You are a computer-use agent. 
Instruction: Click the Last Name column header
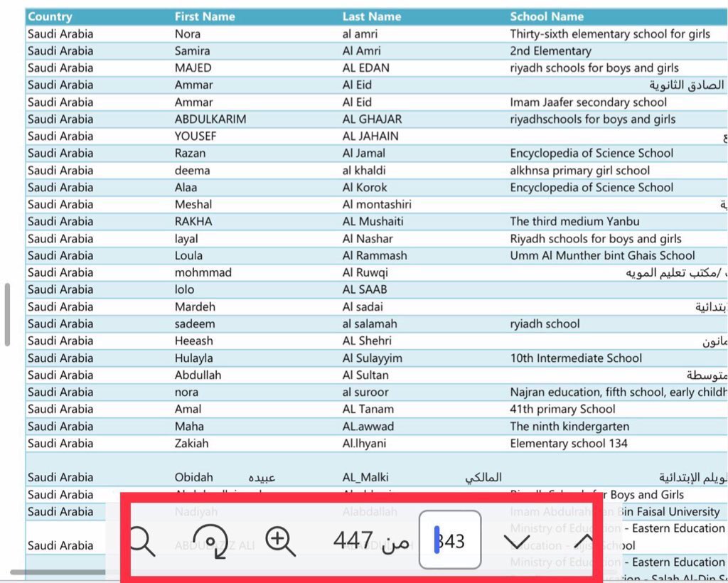click(x=372, y=17)
